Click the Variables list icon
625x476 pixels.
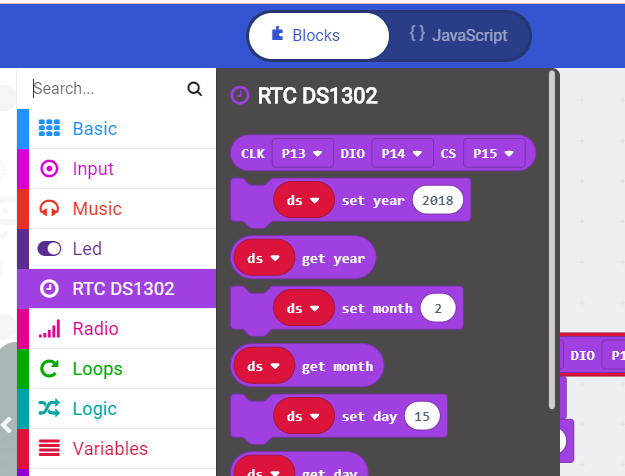click(49, 447)
